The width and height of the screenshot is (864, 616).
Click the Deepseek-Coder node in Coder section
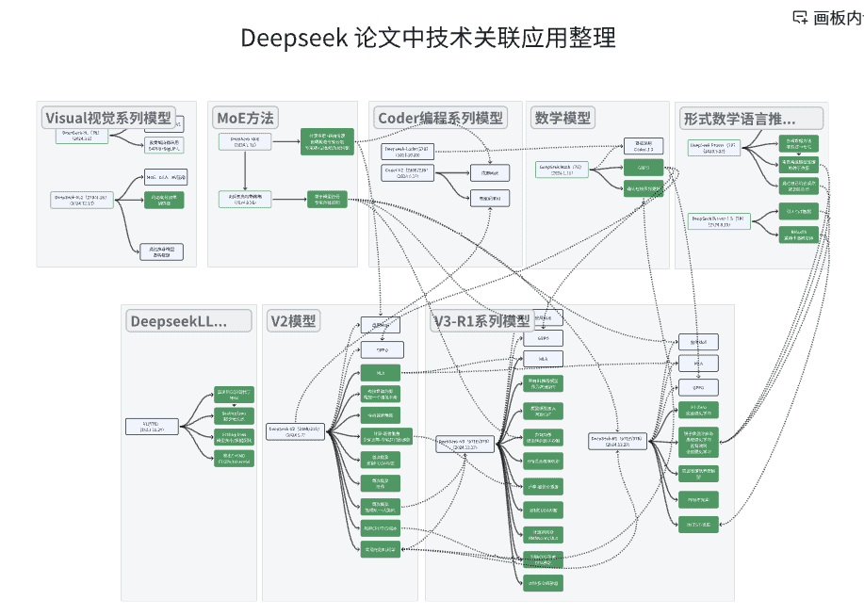coord(407,152)
